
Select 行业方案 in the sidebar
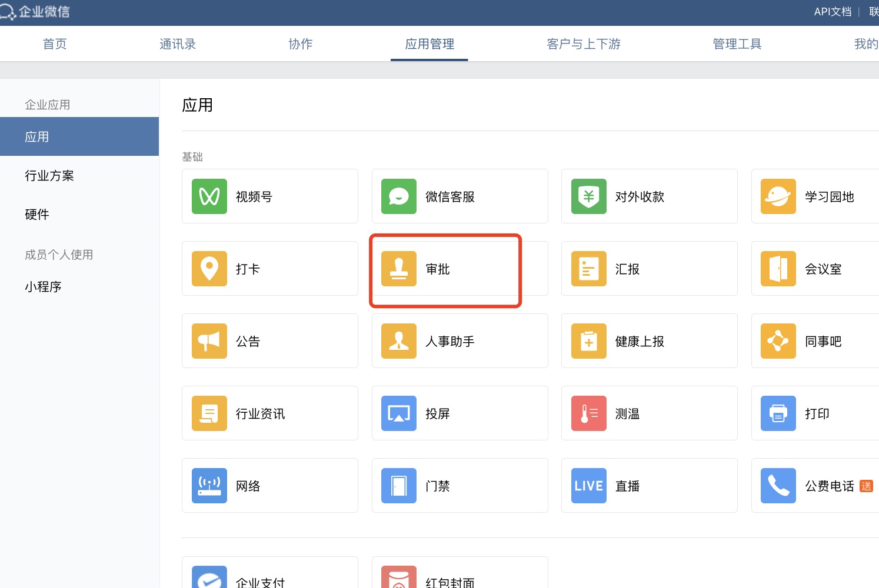click(x=49, y=176)
